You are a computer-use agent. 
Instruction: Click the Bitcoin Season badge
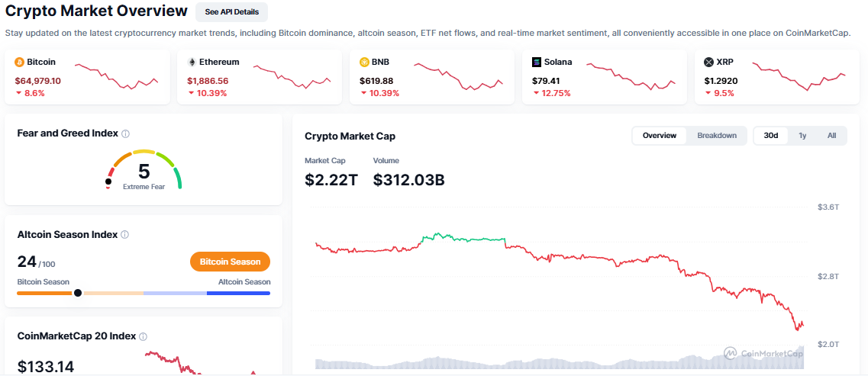tap(230, 262)
